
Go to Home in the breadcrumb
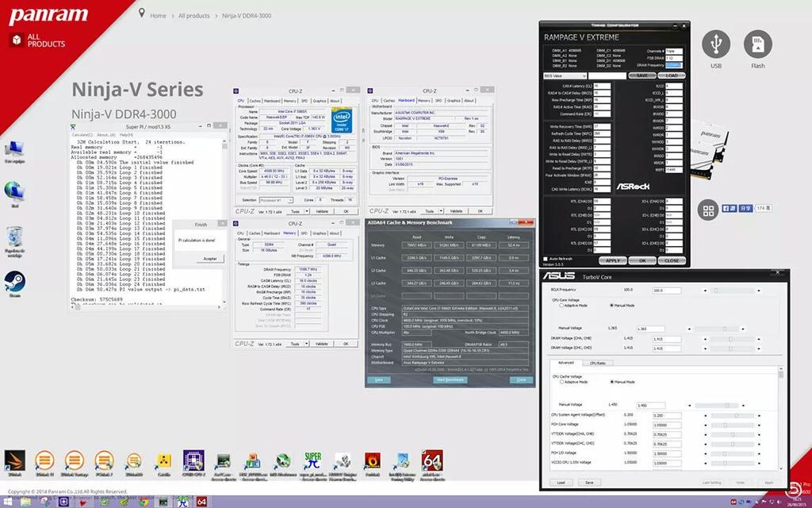(158, 16)
